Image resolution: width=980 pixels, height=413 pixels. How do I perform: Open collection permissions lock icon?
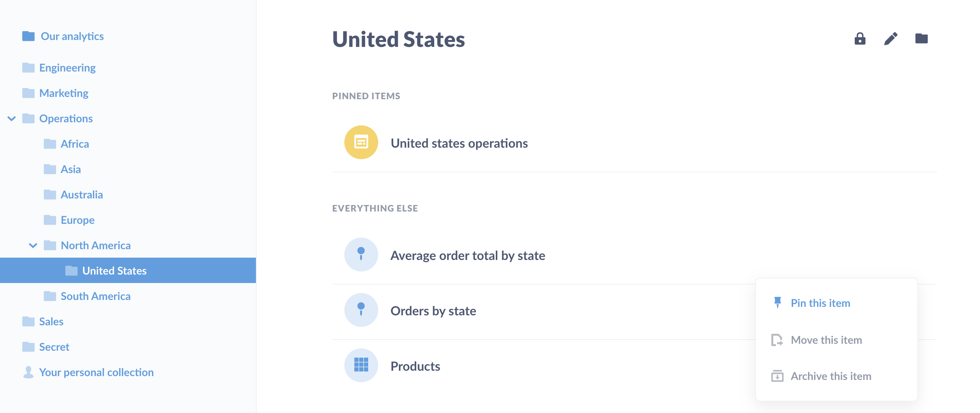[860, 39]
